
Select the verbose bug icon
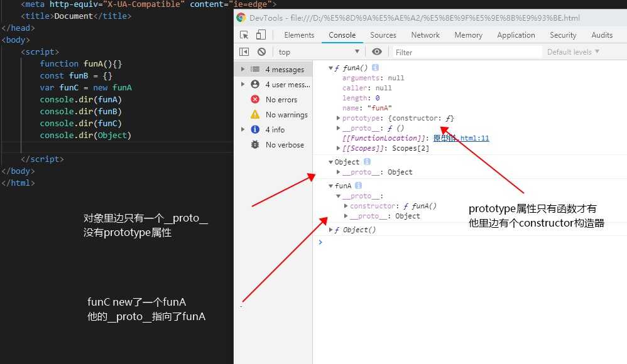point(255,144)
